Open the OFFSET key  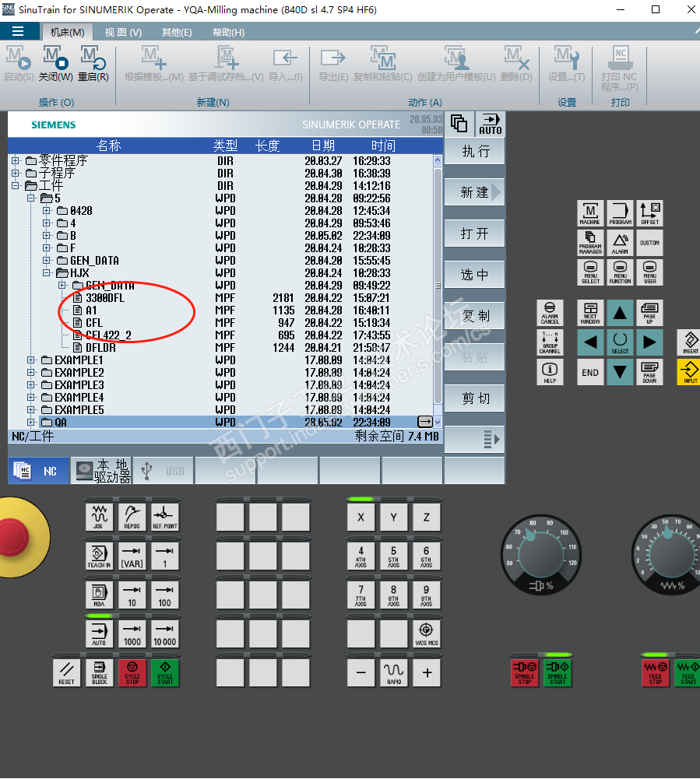click(x=650, y=214)
